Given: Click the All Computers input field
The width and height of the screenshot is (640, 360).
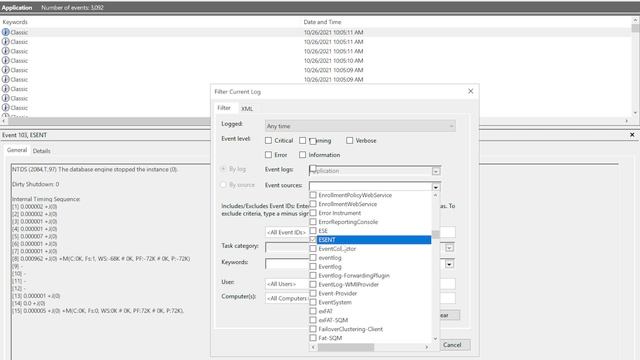Looking at the screenshot, I should [360, 298].
